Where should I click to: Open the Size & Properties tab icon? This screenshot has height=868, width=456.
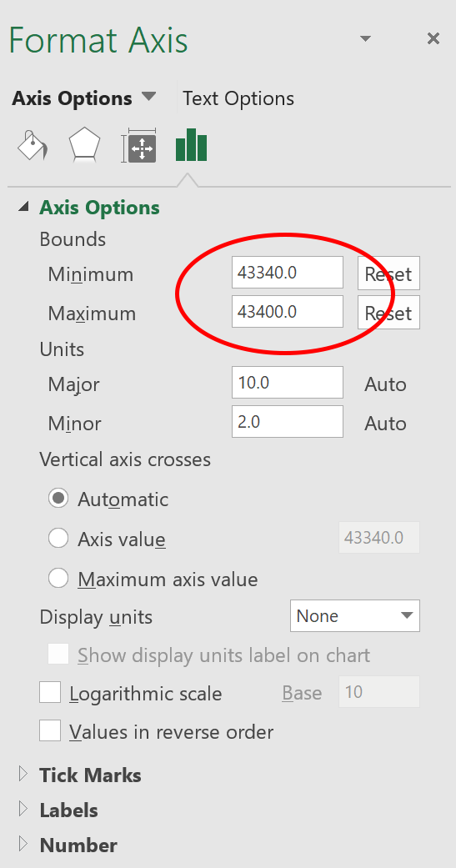pos(139,146)
